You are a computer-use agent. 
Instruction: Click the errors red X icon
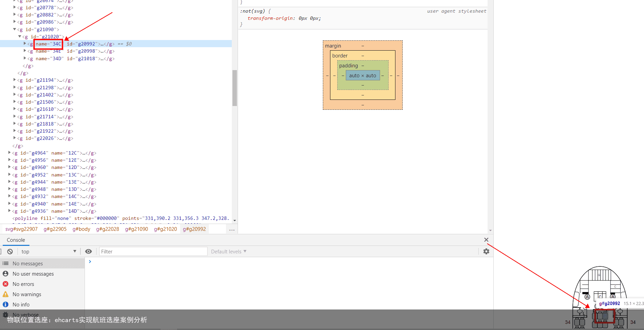[x=5, y=284]
